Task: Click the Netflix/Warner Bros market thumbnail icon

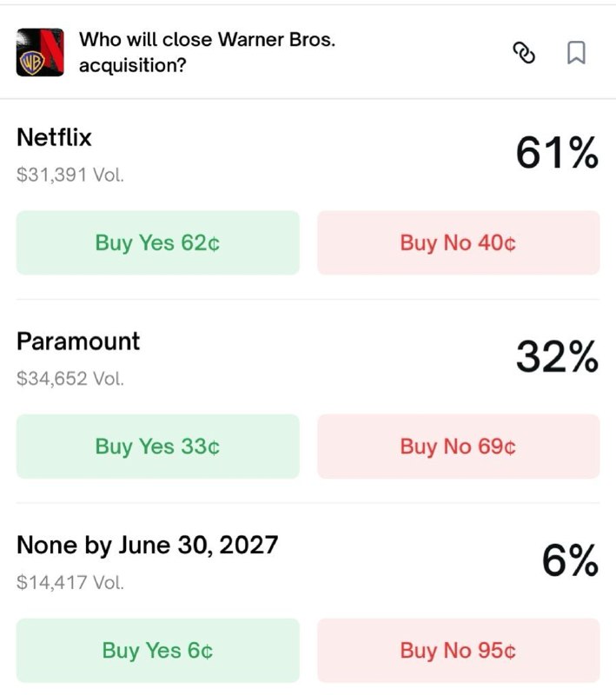Action: pyautogui.click(x=42, y=53)
